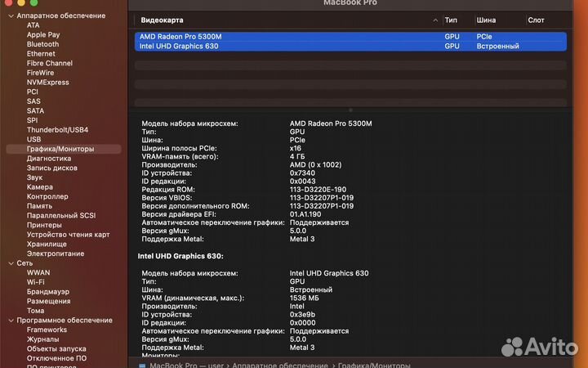This screenshot has width=588, height=368.
Task: Open Wi-Fi network entry
Action: pos(35,282)
